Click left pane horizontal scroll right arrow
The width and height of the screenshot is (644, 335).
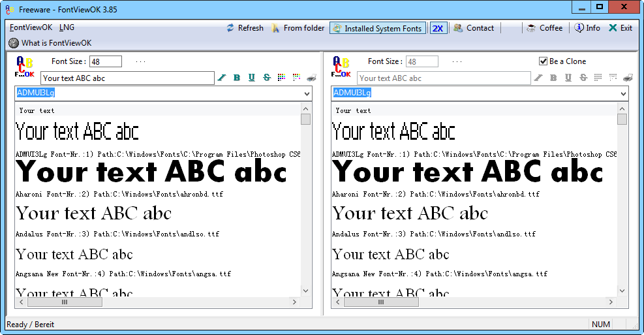point(294,302)
